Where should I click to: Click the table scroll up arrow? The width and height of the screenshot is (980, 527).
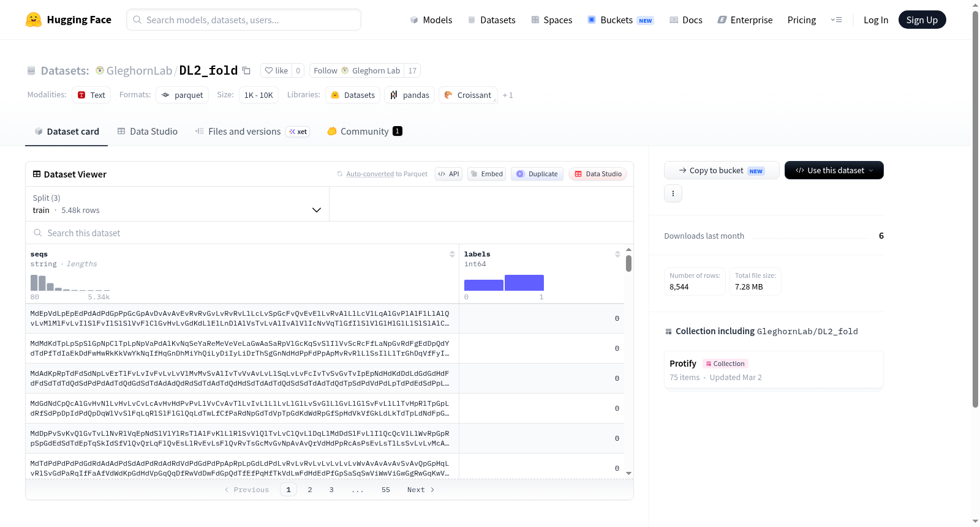click(628, 250)
